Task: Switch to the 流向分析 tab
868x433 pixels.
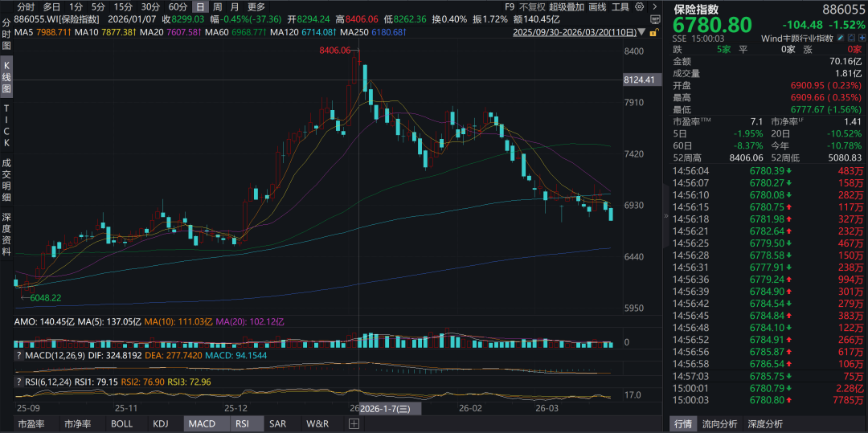Action: click(719, 424)
